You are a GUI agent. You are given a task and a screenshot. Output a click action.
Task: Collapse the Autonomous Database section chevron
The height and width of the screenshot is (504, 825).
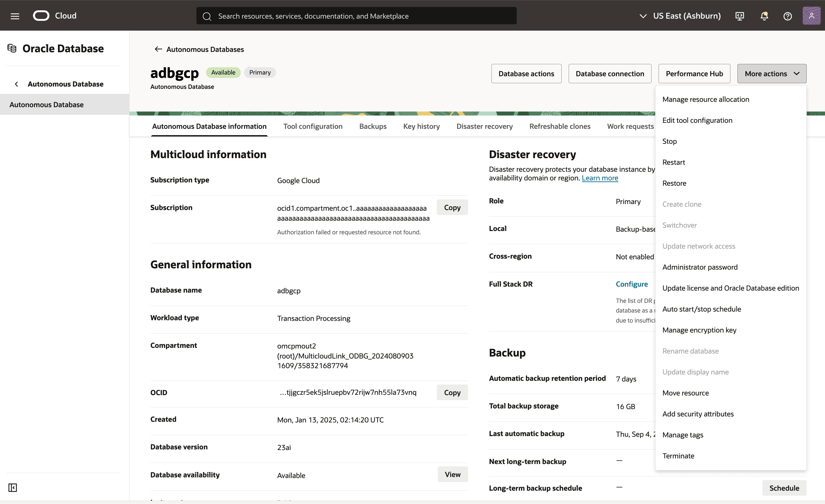pos(16,84)
